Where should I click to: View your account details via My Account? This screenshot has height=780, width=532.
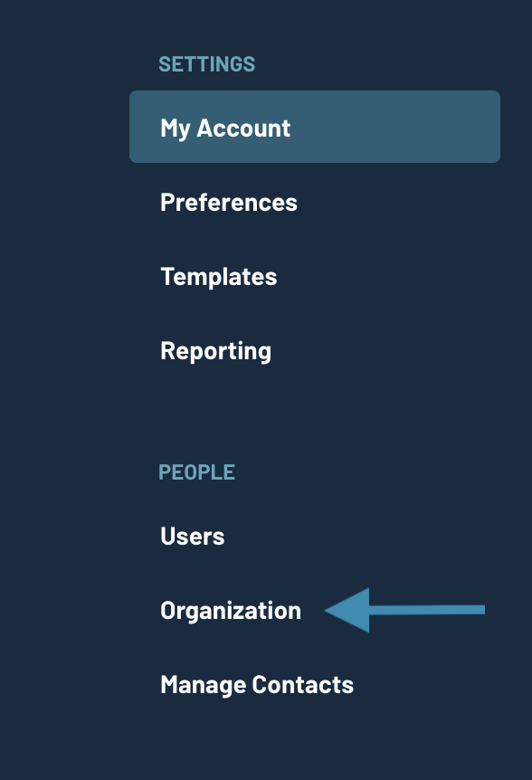coord(224,128)
